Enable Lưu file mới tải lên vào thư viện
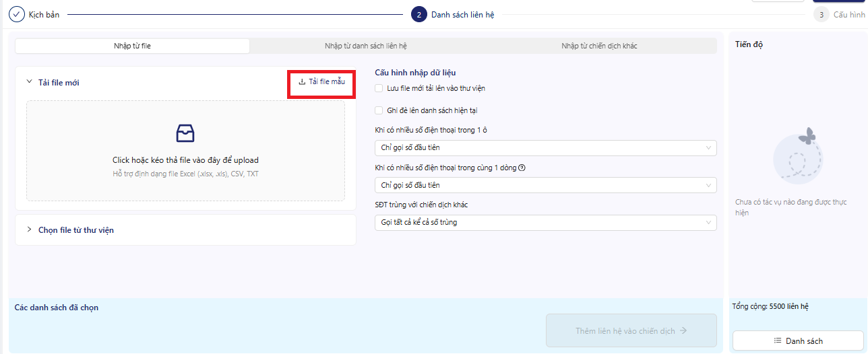The image size is (868, 354). pyautogui.click(x=379, y=88)
